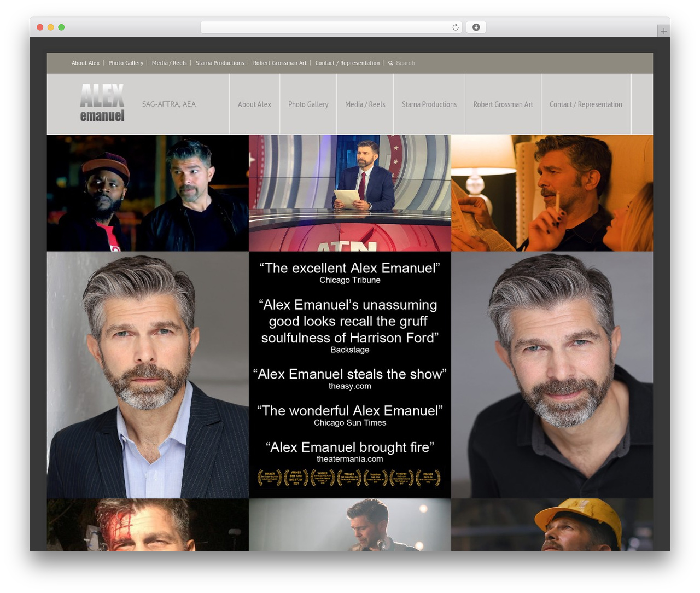Open the singer at microphone photo
The image size is (700, 593).
(x=350, y=525)
